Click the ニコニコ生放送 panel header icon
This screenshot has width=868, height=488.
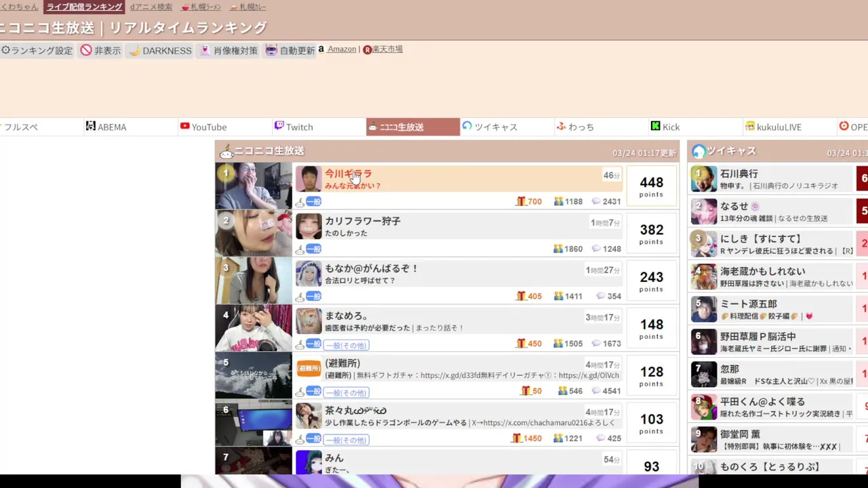pos(226,151)
